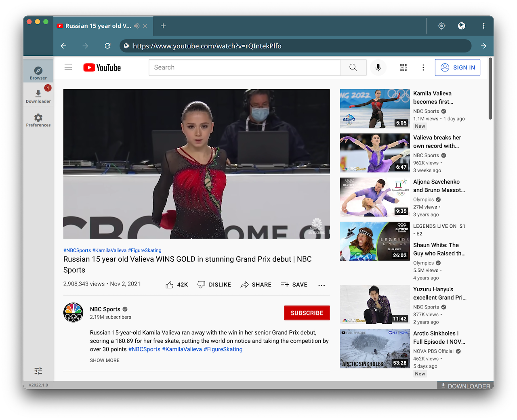Click DISLIKE on the video

click(x=214, y=285)
